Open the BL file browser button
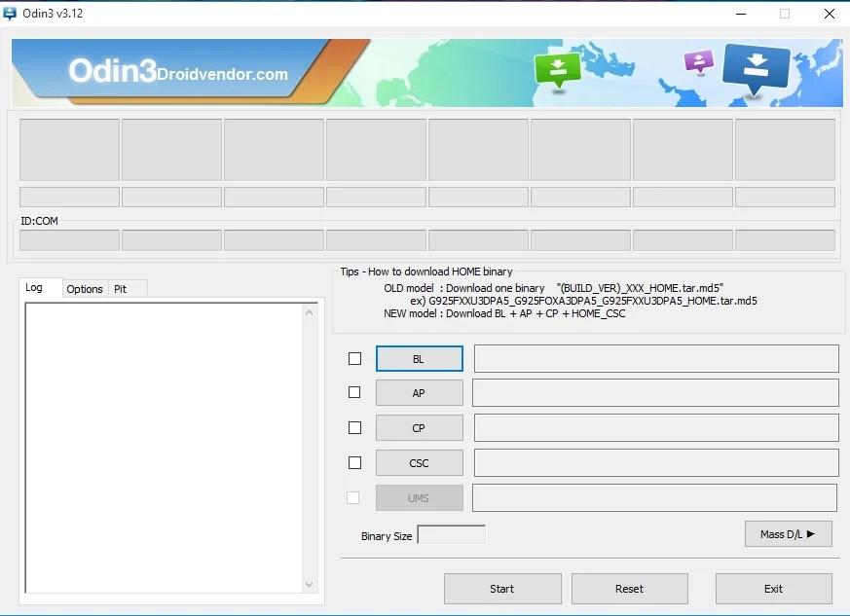The width and height of the screenshot is (850, 616). coord(419,359)
